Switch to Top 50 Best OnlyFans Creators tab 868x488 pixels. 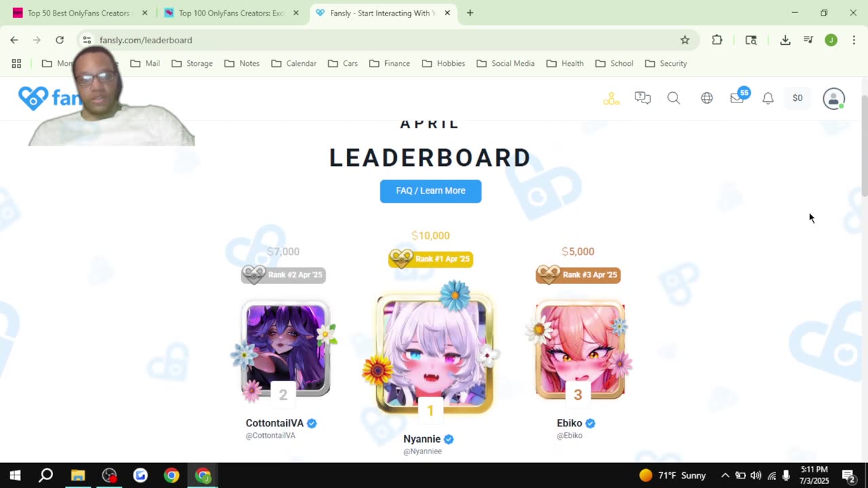click(79, 13)
